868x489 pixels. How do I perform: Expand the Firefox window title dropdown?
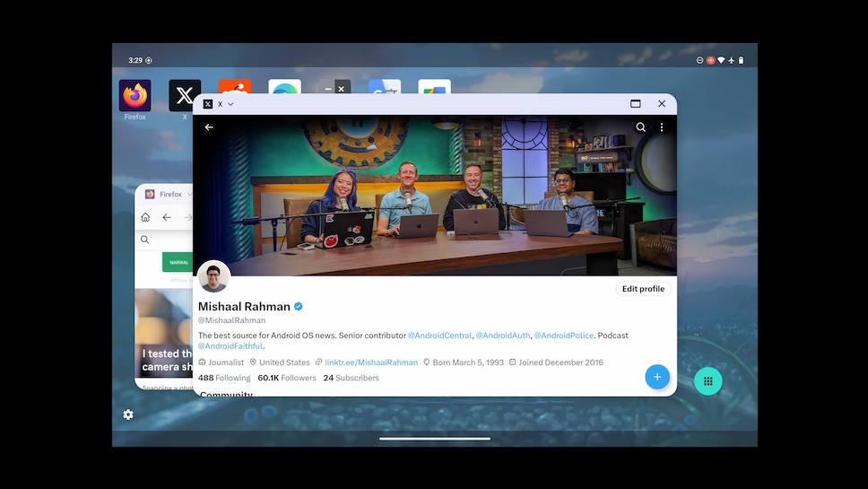click(189, 194)
